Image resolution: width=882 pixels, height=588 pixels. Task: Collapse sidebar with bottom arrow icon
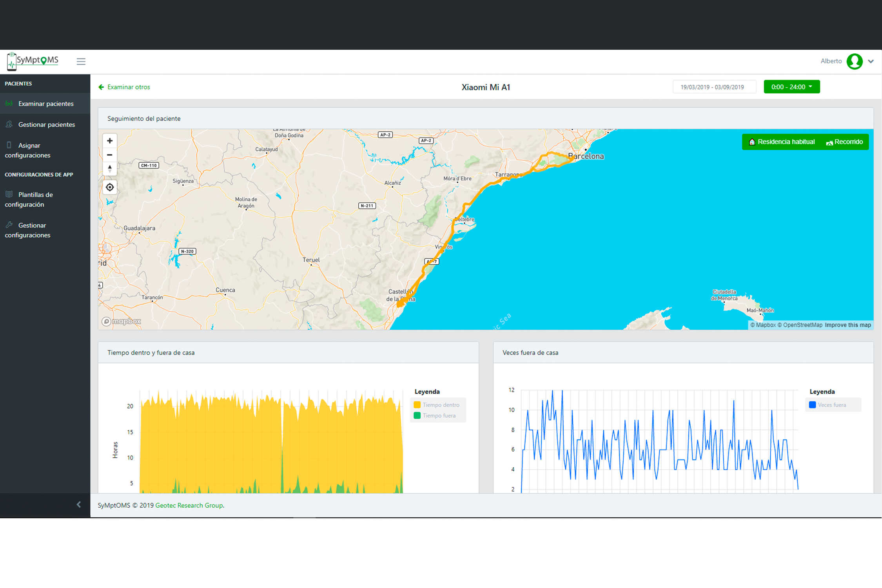79,505
